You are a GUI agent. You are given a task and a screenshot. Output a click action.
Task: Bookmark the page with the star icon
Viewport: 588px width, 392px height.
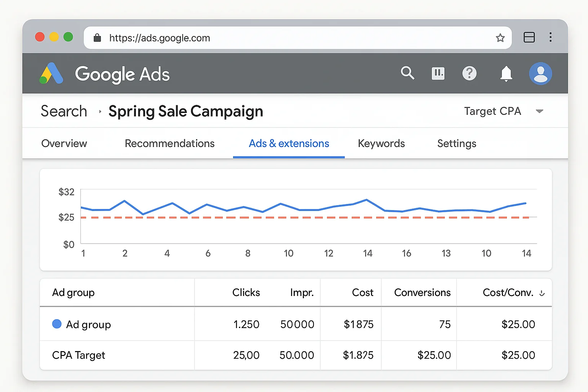[x=500, y=38]
